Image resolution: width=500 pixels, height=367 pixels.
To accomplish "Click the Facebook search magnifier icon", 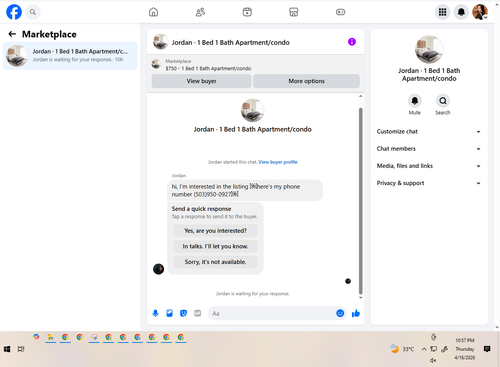I will (33, 12).
